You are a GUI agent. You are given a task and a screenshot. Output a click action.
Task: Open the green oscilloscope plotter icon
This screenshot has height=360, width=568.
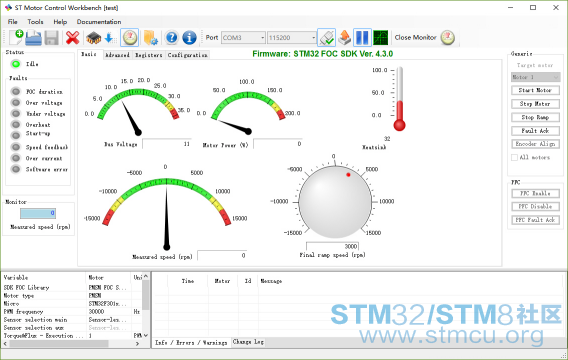click(x=380, y=38)
